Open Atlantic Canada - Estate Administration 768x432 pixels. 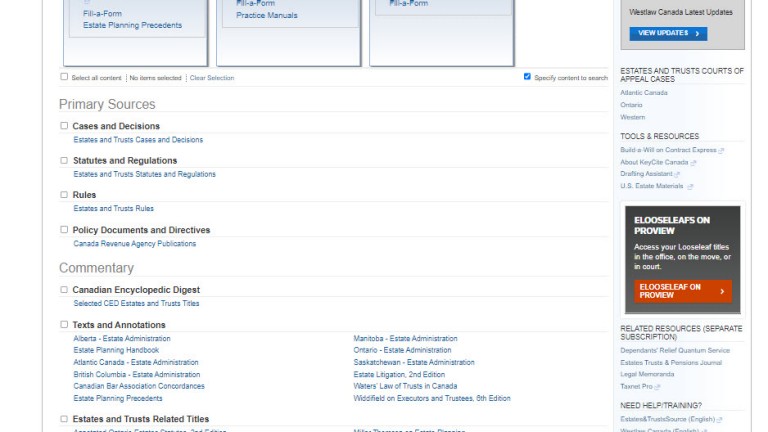136,362
